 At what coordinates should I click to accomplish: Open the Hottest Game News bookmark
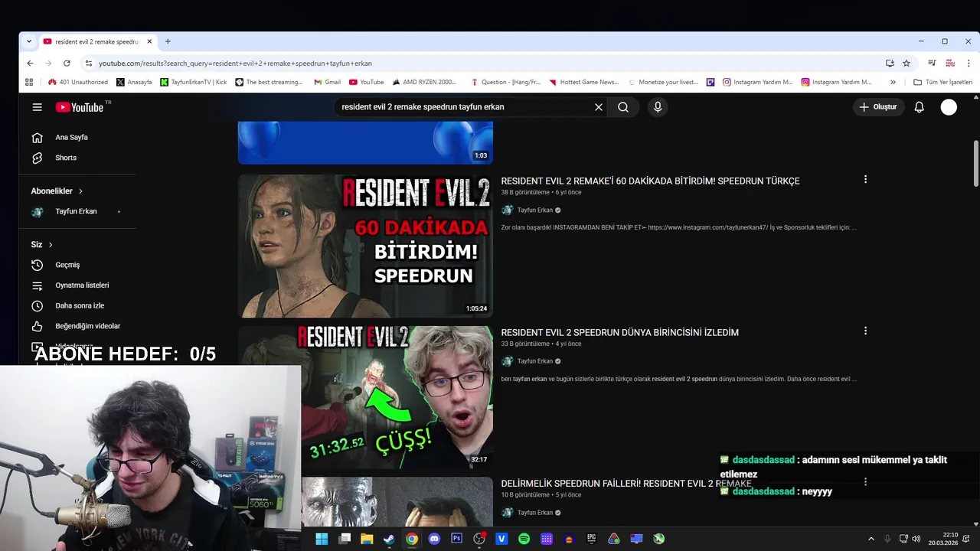[583, 82]
